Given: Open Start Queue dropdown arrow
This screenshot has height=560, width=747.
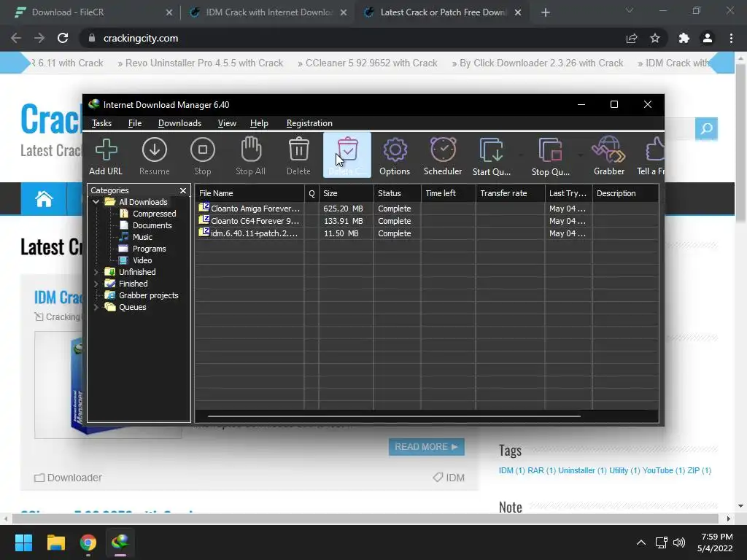Looking at the screenshot, I should [521, 155].
